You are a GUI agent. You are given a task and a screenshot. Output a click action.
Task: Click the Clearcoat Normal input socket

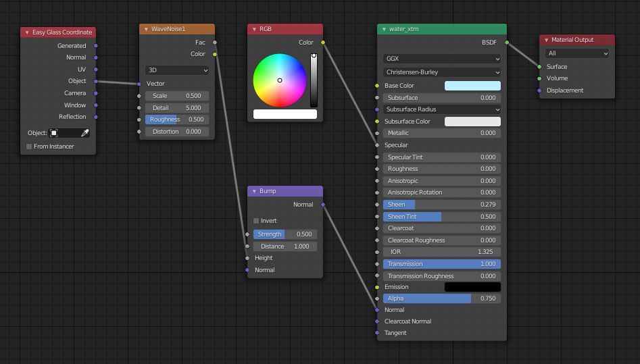coord(377,321)
